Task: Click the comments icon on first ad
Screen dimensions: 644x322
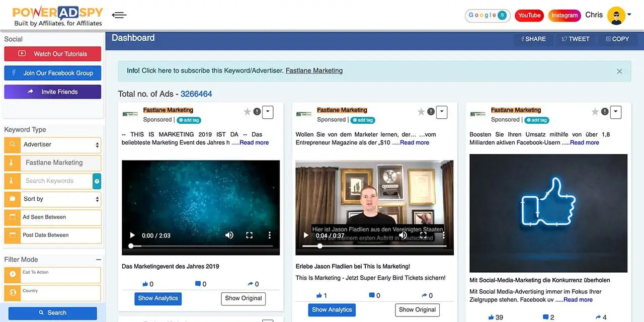Action: tap(198, 284)
